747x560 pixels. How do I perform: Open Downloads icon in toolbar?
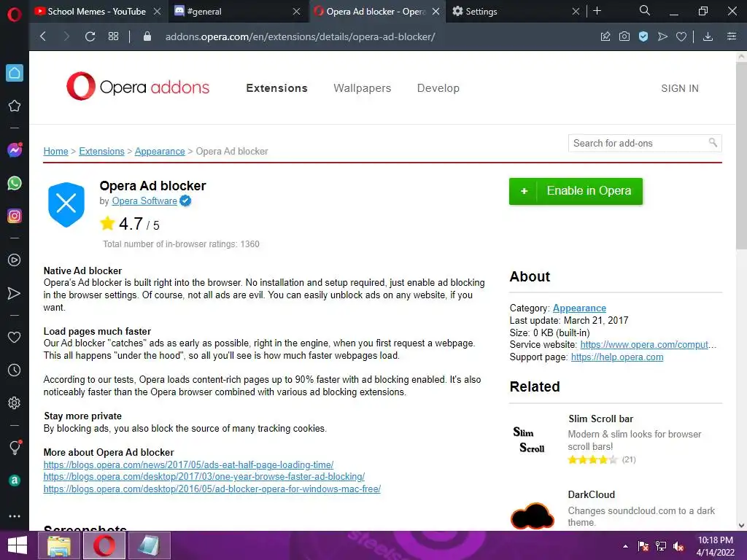pyautogui.click(x=708, y=36)
